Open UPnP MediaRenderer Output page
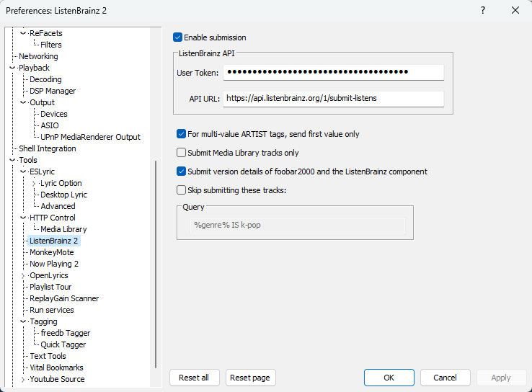Viewport: 532px width, 392px height. [x=90, y=137]
